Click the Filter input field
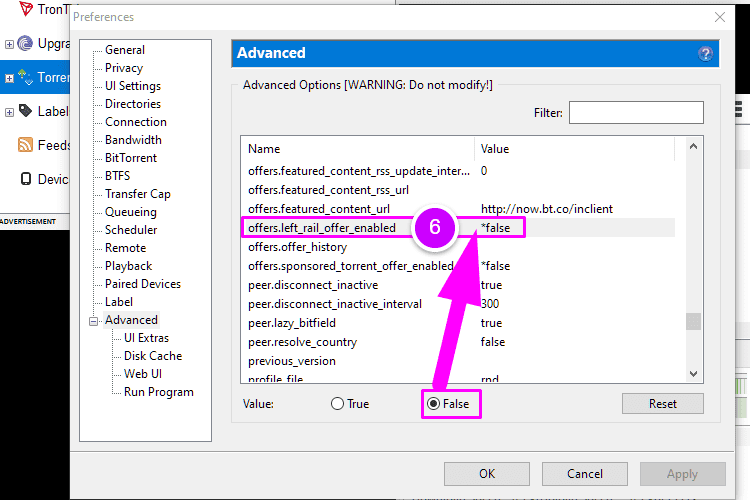750x500 pixels. click(636, 112)
